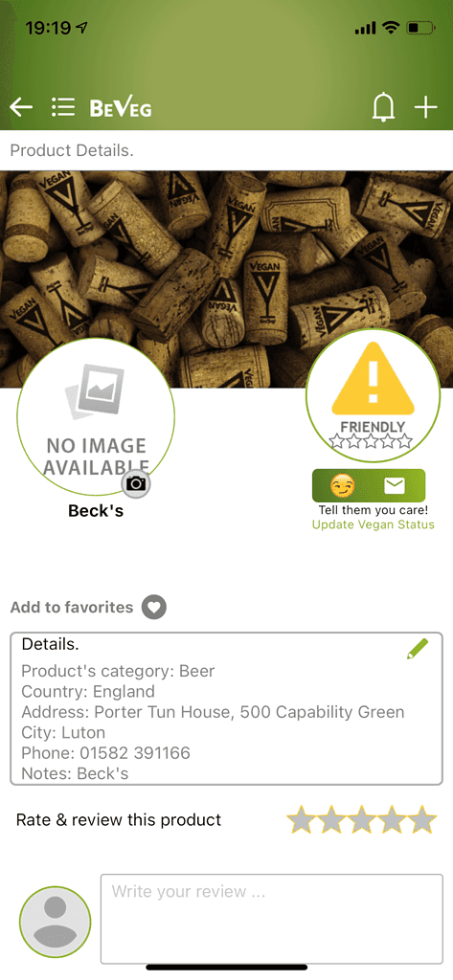Tap the camera icon to add photo
The height and width of the screenshot is (980, 453).
tap(136, 483)
